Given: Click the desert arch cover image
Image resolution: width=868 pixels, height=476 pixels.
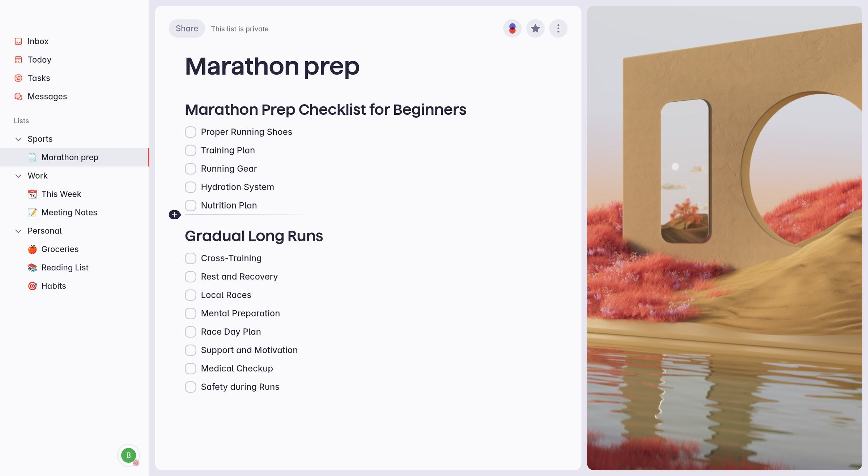Looking at the screenshot, I should (x=724, y=238).
